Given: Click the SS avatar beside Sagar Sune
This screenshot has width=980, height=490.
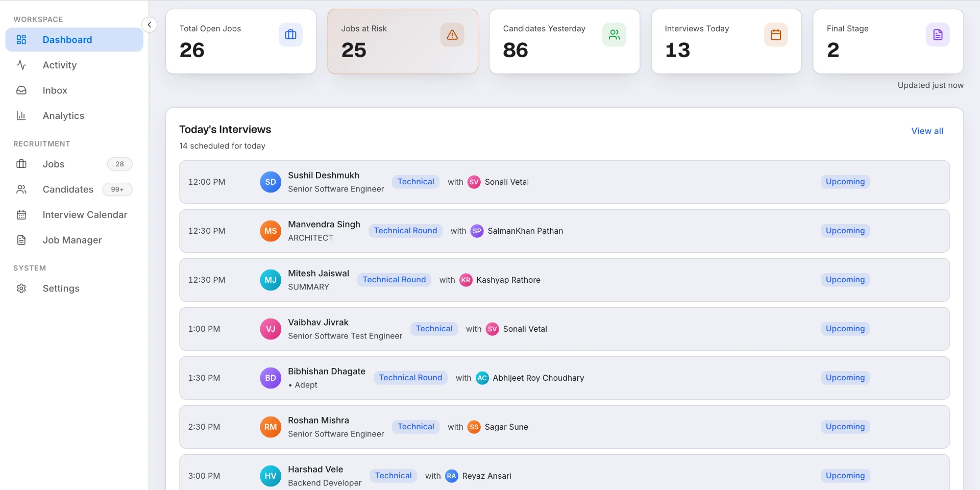Looking at the screenshot, I should click(474, 427).
